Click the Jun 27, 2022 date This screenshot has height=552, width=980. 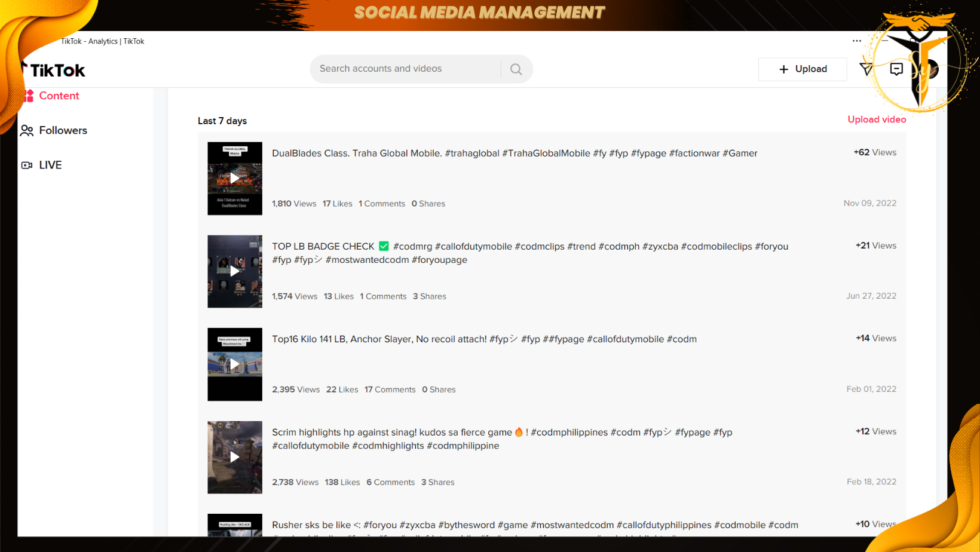871,296
